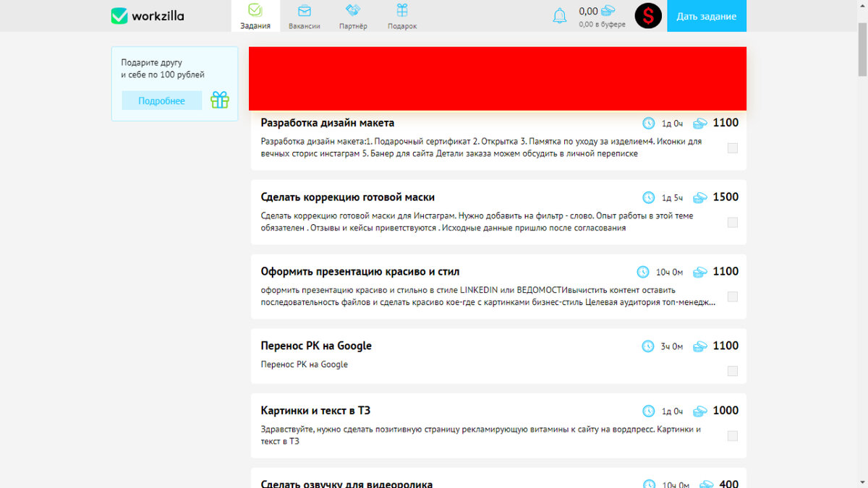868x488 pixels.
Task: Click the price 1500
Action: tap(726, 197)
